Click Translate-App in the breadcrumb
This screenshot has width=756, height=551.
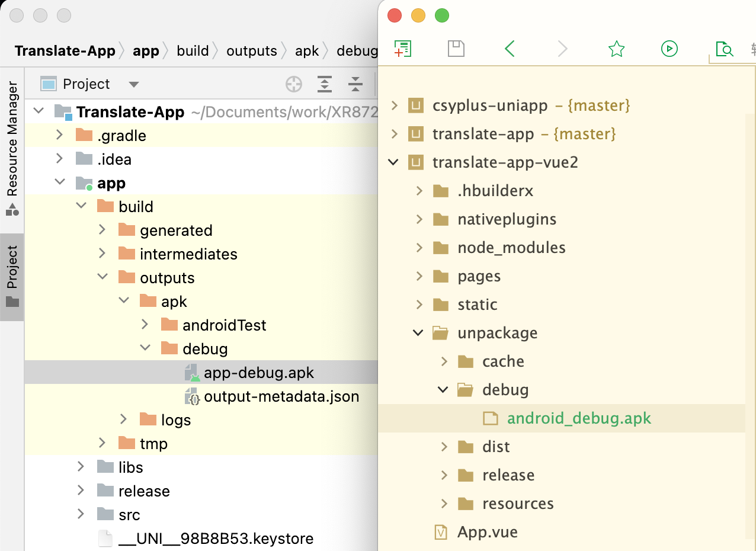point(65,51)
